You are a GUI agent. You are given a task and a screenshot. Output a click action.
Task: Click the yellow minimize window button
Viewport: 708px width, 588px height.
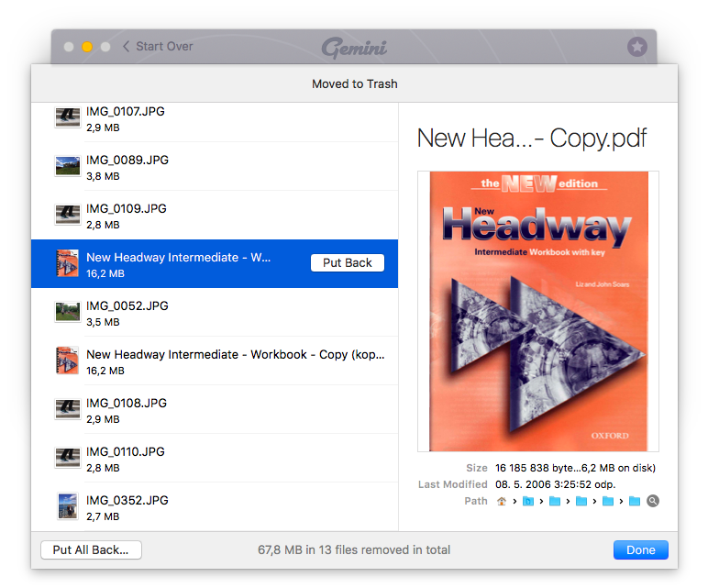(87, 47)
